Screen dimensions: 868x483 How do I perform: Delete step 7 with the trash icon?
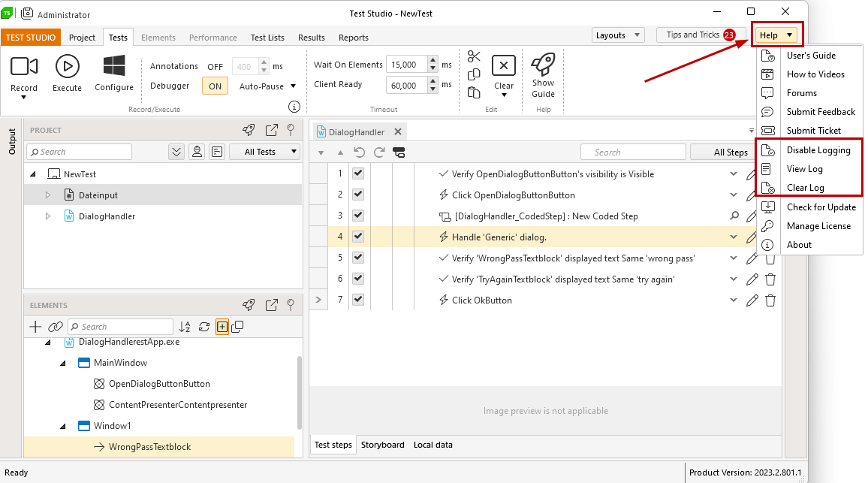(770, 300)
